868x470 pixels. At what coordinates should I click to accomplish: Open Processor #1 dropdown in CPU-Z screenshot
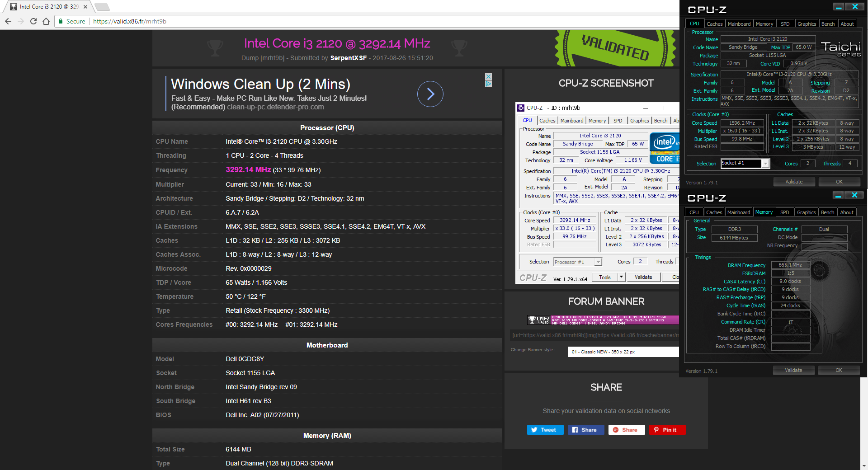point(577,262)
